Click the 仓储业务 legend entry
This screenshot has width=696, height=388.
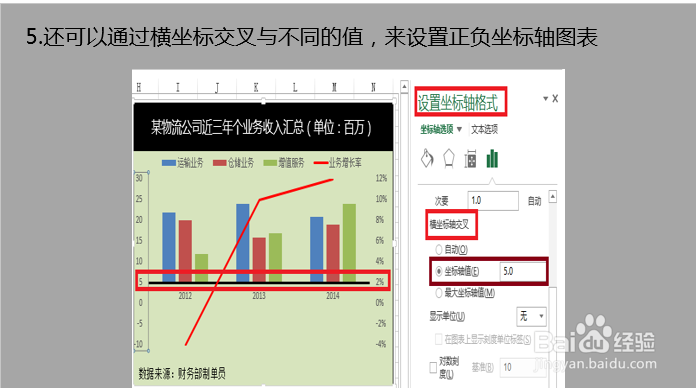coord(233,163)
